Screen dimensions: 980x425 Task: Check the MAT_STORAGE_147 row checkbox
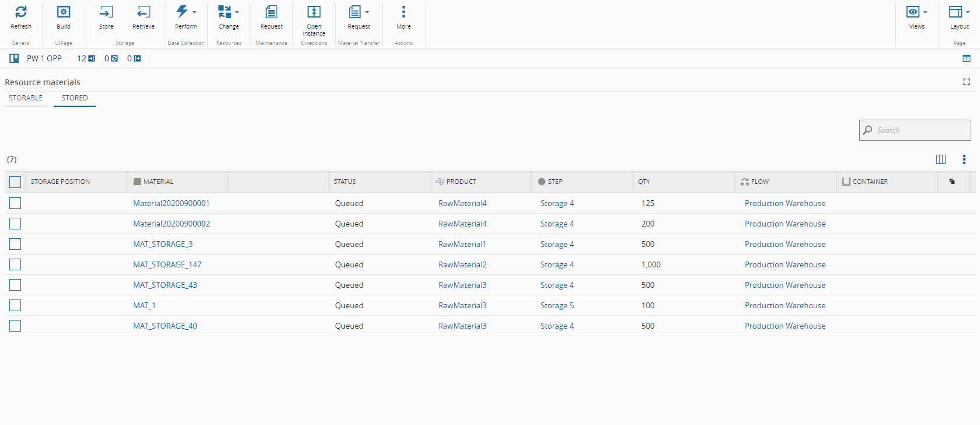click(x=15, y=264)
